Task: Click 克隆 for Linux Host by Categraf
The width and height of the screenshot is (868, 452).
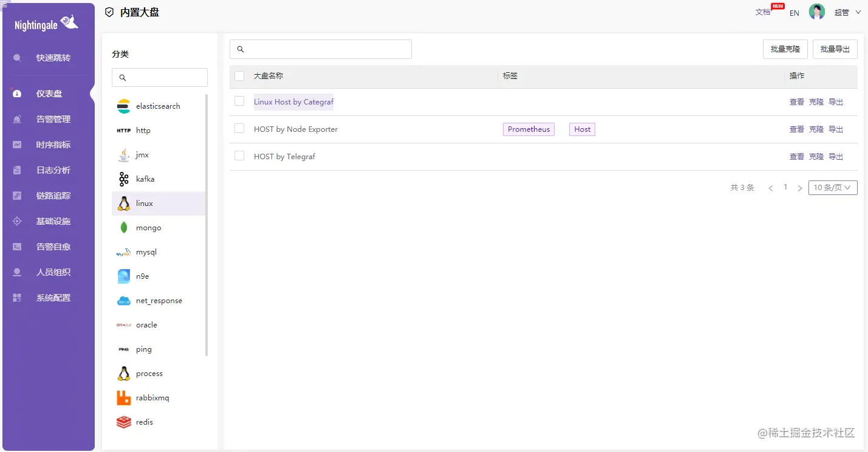Action: 816,102
